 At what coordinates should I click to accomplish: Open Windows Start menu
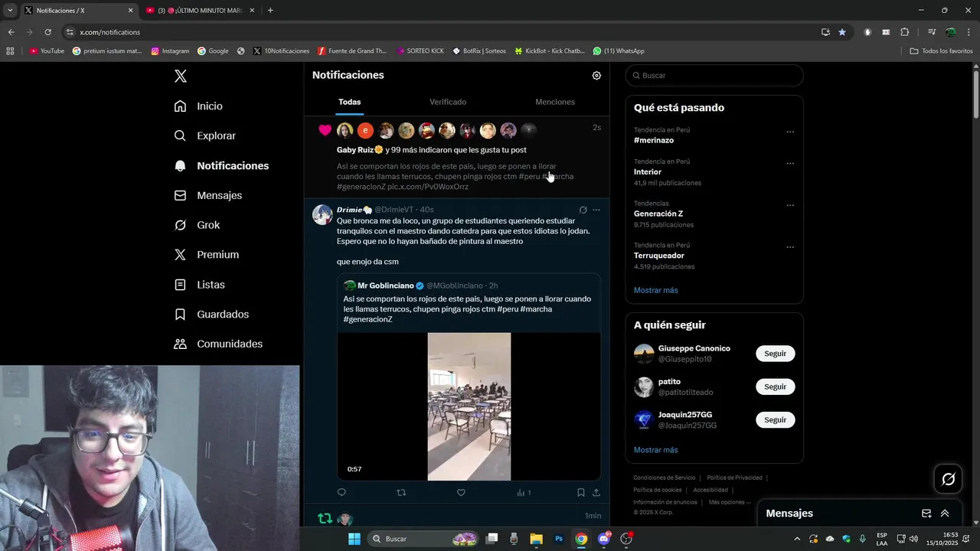[x=354, y=539]
